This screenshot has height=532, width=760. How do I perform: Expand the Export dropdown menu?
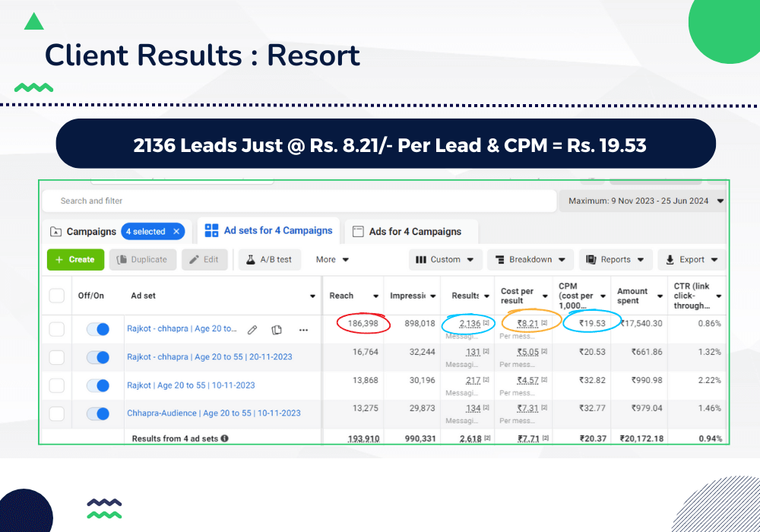coord(692,259)
